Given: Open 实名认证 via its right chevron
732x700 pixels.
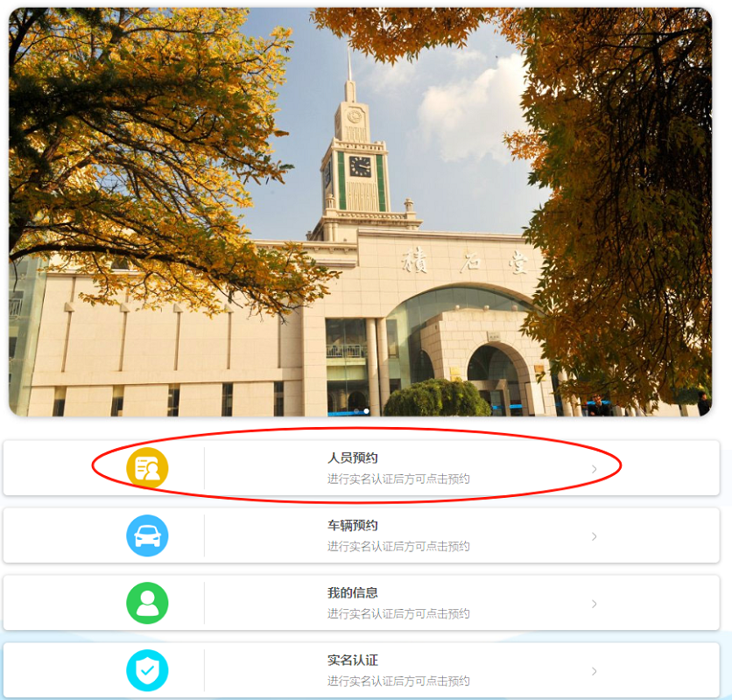Looking at the screenshot, I should (594, 671).
